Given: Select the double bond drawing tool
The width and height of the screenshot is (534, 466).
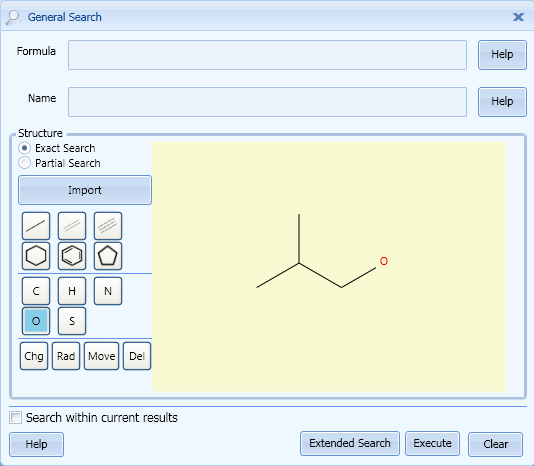Looking at the screenshot, I should [72, 226].
